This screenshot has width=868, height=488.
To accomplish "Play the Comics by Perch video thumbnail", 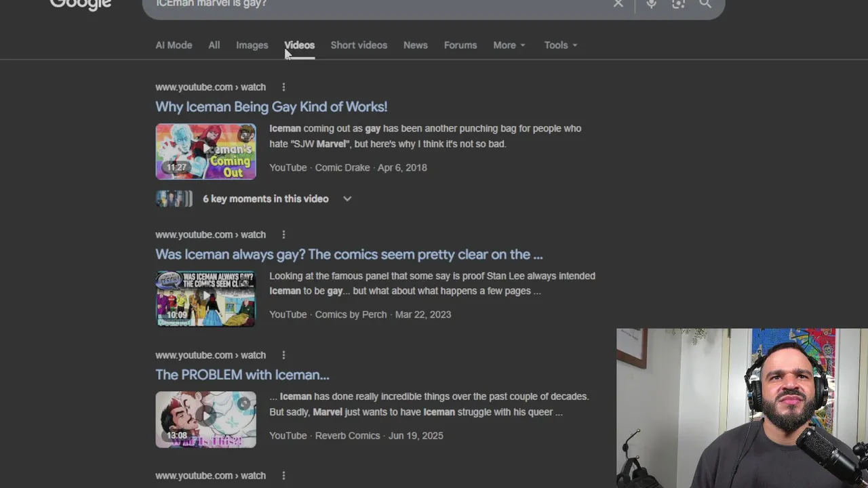I will tap(205, 299).
